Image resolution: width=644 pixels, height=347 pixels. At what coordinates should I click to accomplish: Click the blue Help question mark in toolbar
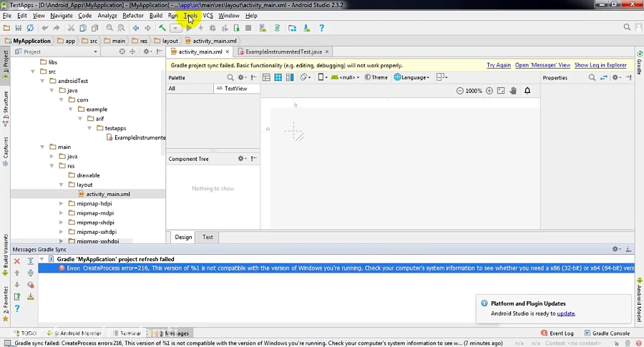pos(321,28)
